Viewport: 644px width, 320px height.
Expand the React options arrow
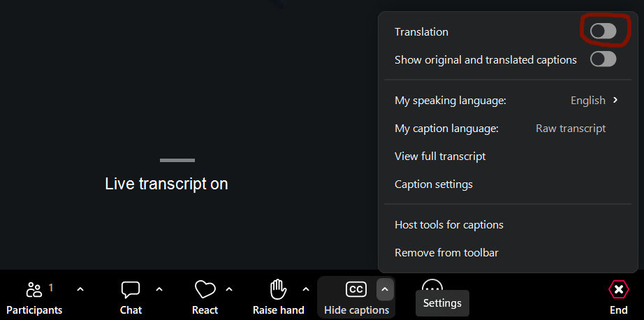click(x=229, y=289)
